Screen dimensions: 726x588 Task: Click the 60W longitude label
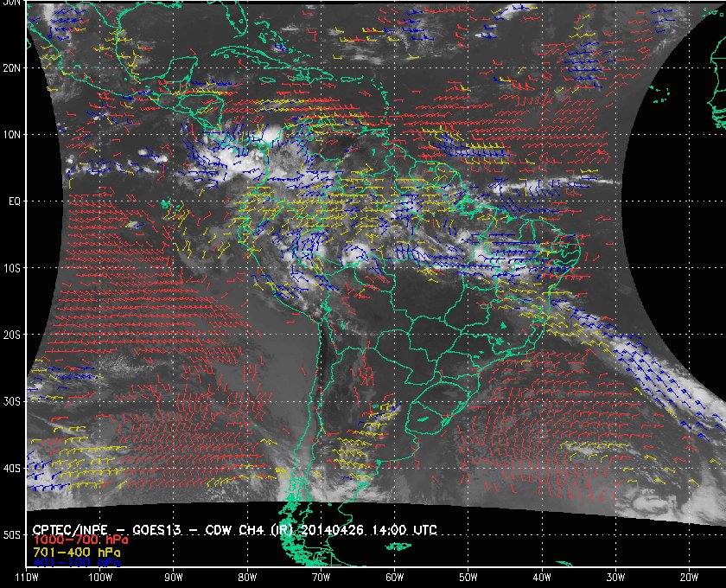[x=394, y=576]
